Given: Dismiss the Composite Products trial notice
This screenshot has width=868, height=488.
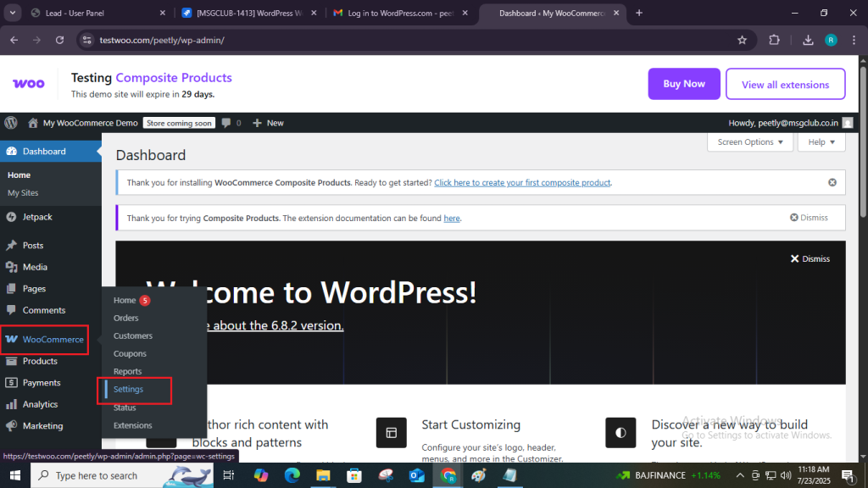Looking at the screenshot, I should (809, 218).
